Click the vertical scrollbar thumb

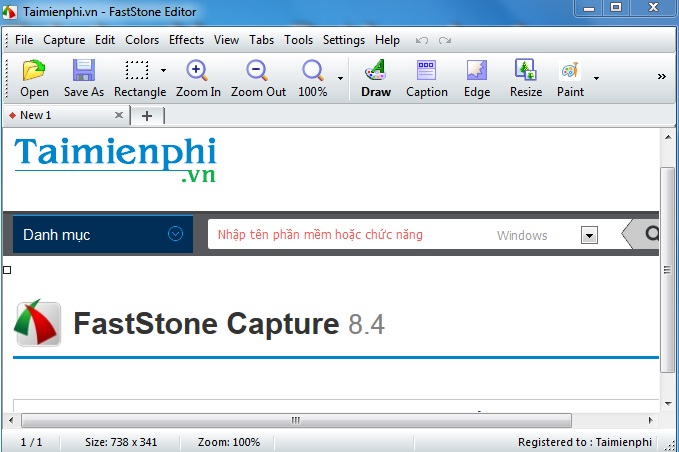[667, 269]
